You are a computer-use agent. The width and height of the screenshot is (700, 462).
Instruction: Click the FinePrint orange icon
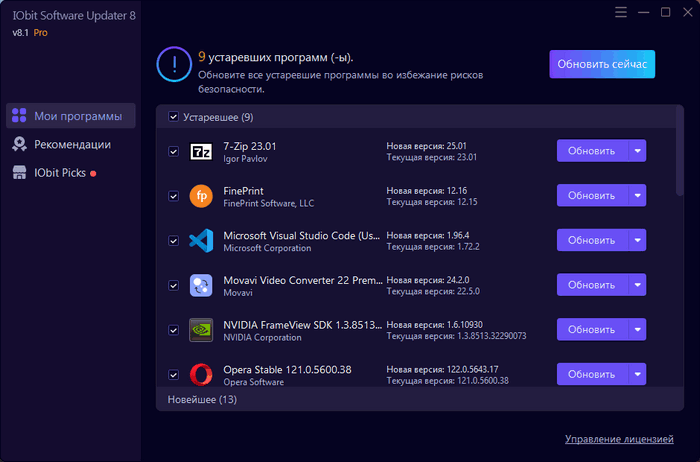coord(201,196)
